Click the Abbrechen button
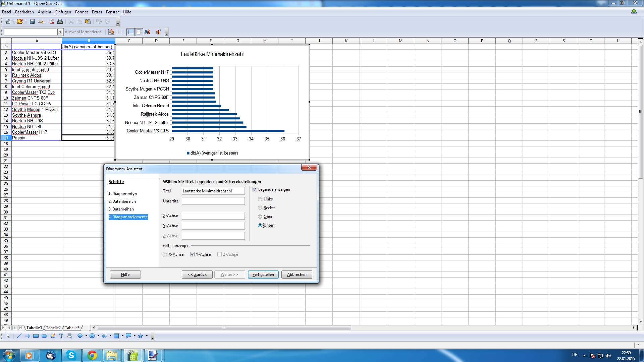This screenshot has width=644, height=362. pyautogui.click(x=297, y=275)
